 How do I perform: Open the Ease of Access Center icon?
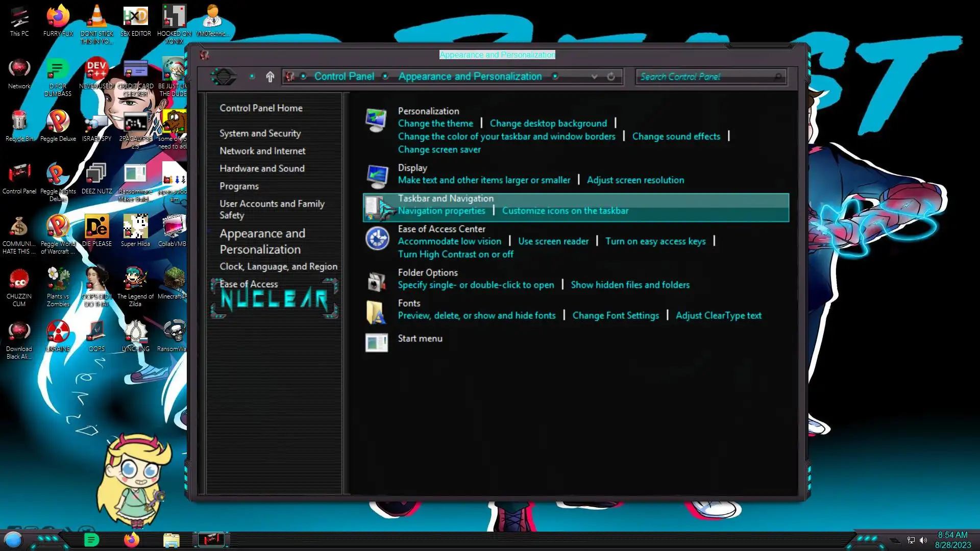pyautogui.click(x=377, y=239)
